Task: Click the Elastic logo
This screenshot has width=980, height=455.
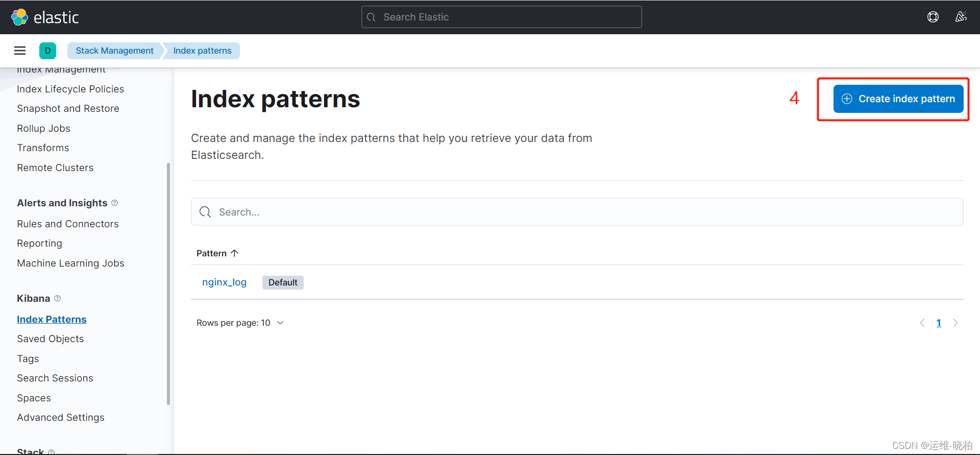Action: [45, 17]
